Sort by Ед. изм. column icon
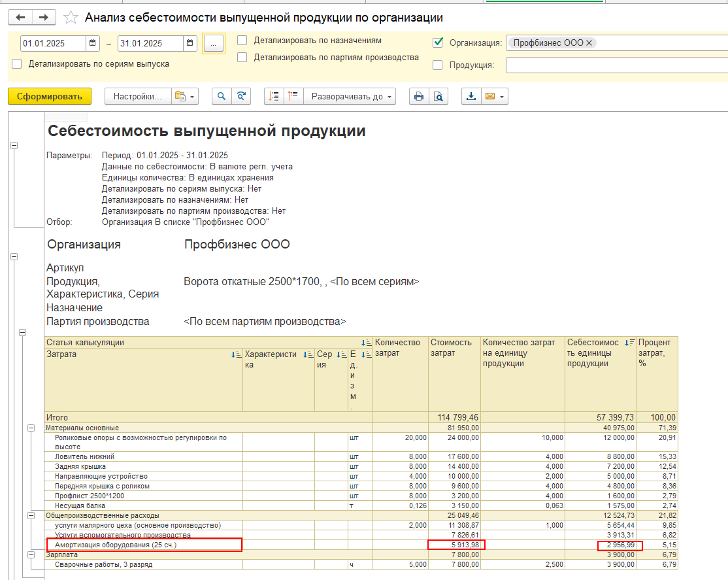 (x=367, y=354)
